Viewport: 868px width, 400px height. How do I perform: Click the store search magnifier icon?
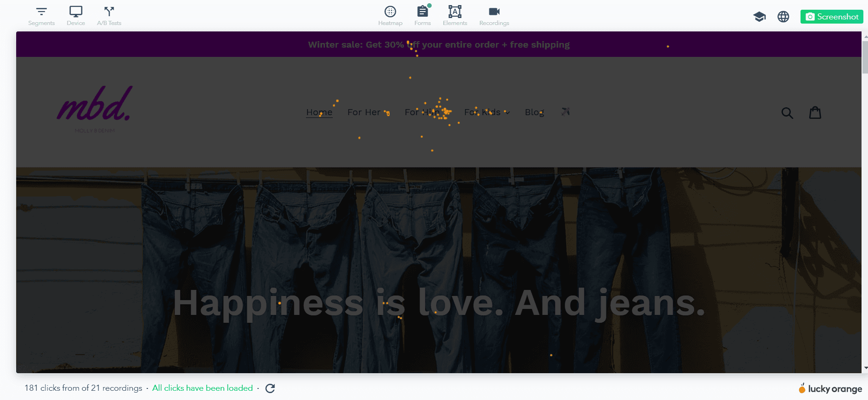point(787,113)
